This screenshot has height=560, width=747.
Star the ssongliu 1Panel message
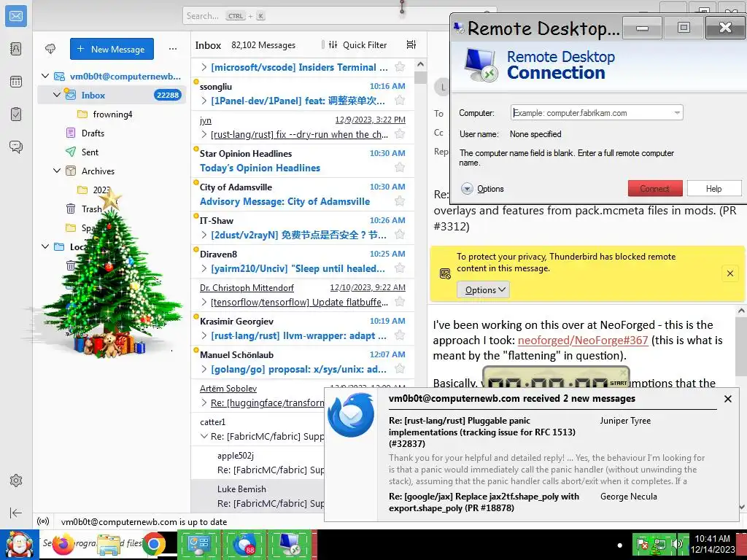pyautogui.click(x=400, y=101)
